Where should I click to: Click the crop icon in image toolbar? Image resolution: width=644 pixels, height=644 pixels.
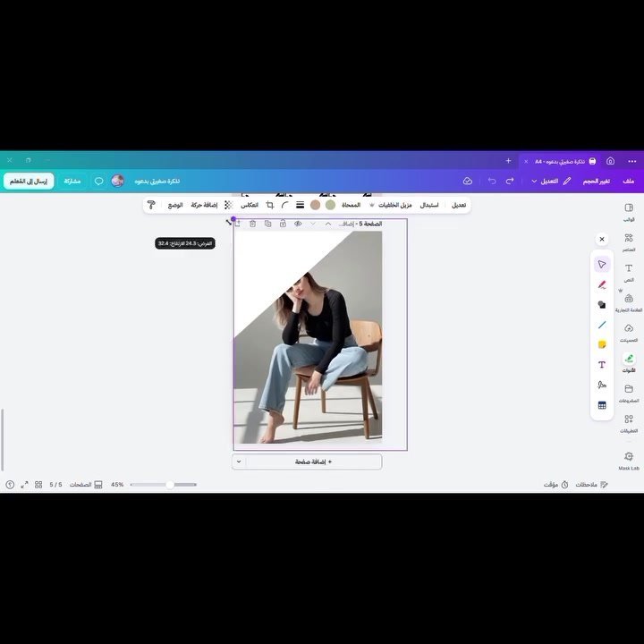[270, 205]
